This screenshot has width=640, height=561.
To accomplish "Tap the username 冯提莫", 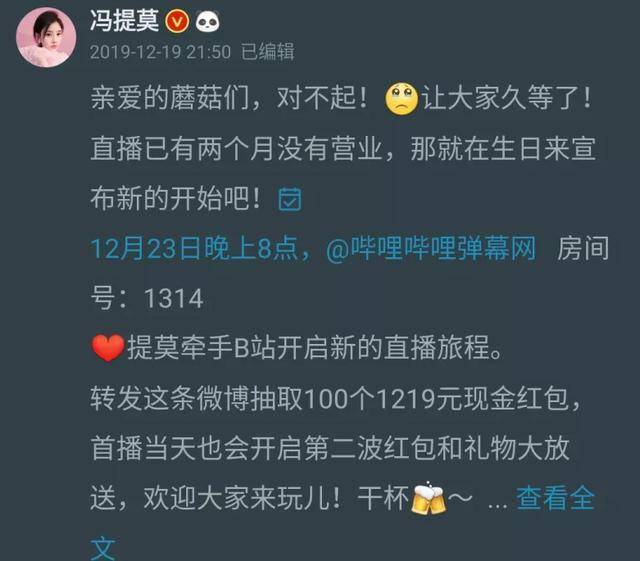I will pos(124,21).
